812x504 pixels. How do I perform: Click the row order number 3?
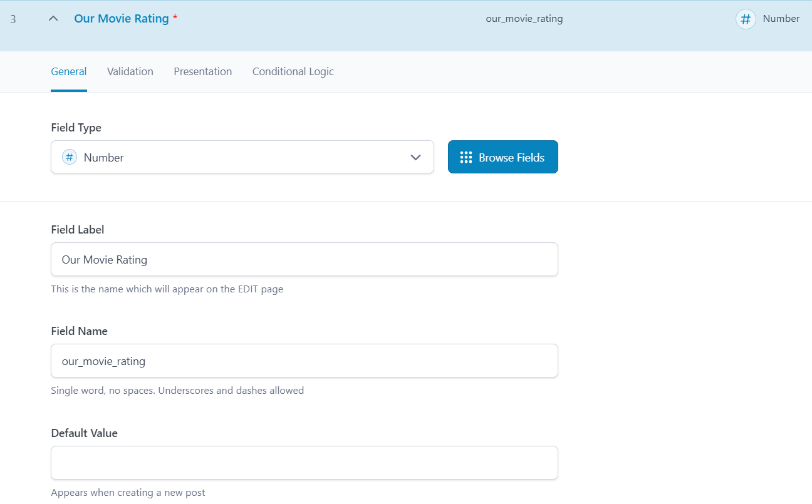click(x=13, y=19)
